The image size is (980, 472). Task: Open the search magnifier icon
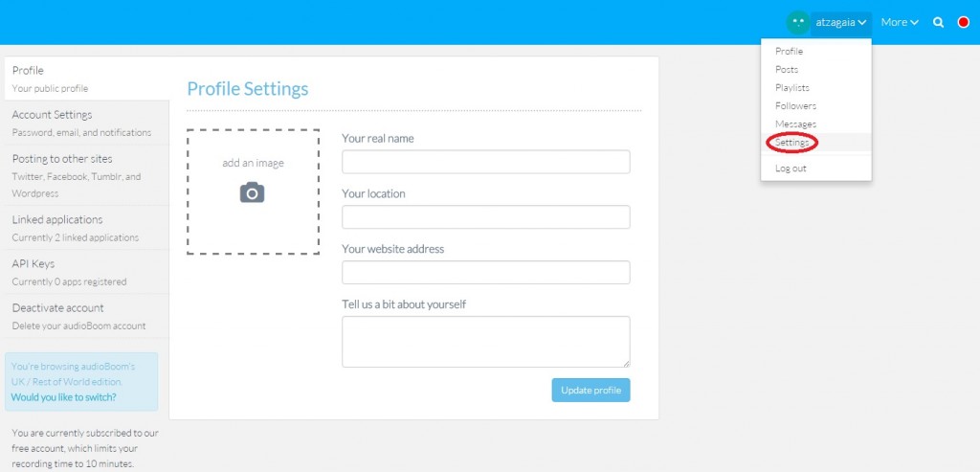(x=939, y=22)
